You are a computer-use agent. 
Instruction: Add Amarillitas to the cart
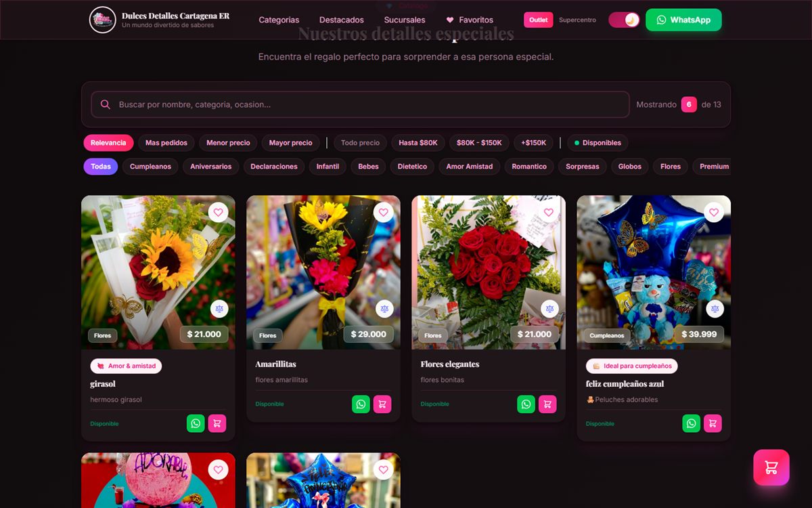(x=382, y=404)
